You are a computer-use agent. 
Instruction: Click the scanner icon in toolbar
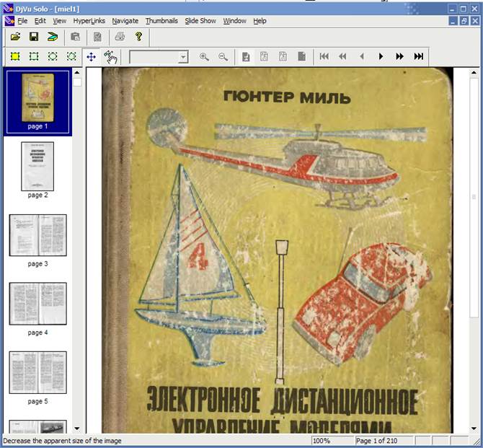pyautogui.click(x=53, y=37)
